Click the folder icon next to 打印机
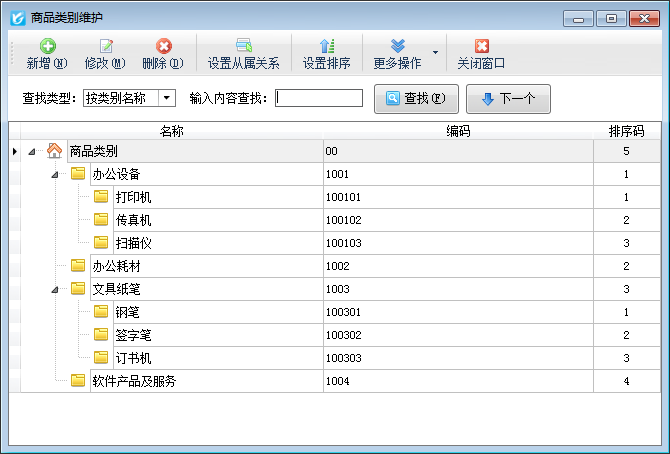The width and height of the screenshot is (670, 454). tap(101, 197)
